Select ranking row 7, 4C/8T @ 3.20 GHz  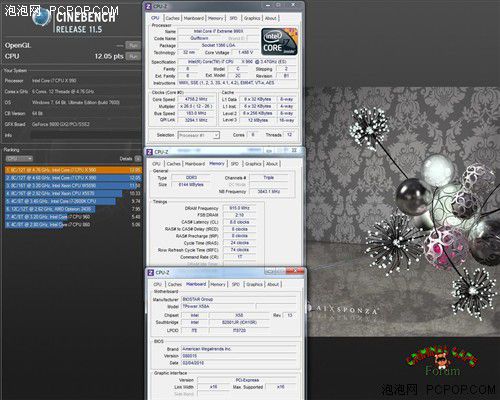pyautogui.click(x=73, y=217)
